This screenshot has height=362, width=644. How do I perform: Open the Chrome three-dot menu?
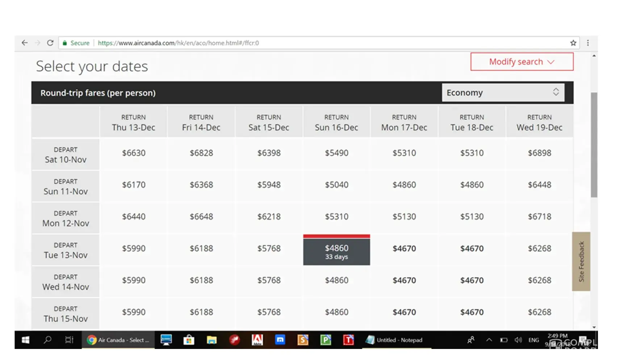588,43
